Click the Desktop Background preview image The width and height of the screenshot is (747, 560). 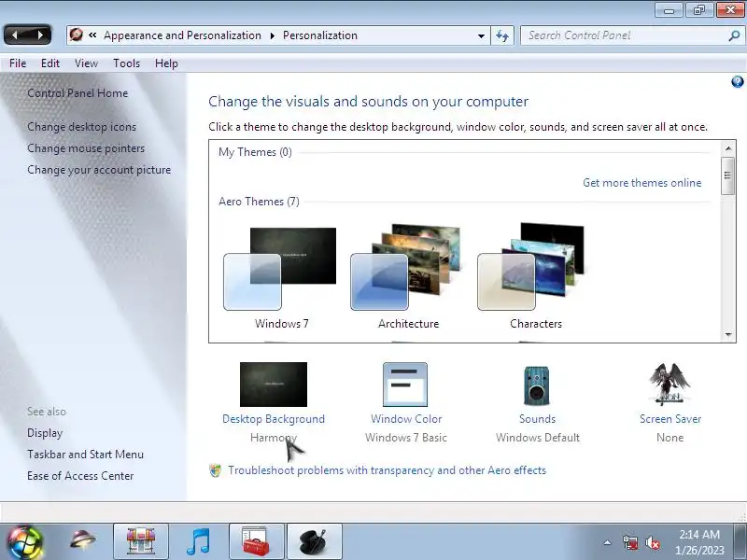click(x=274, y=385)
